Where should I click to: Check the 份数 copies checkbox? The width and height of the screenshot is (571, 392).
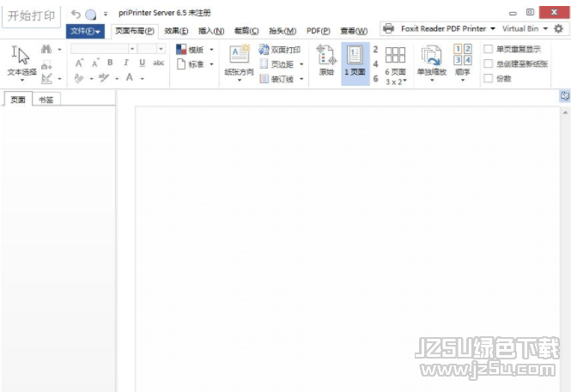click(489, 78)
